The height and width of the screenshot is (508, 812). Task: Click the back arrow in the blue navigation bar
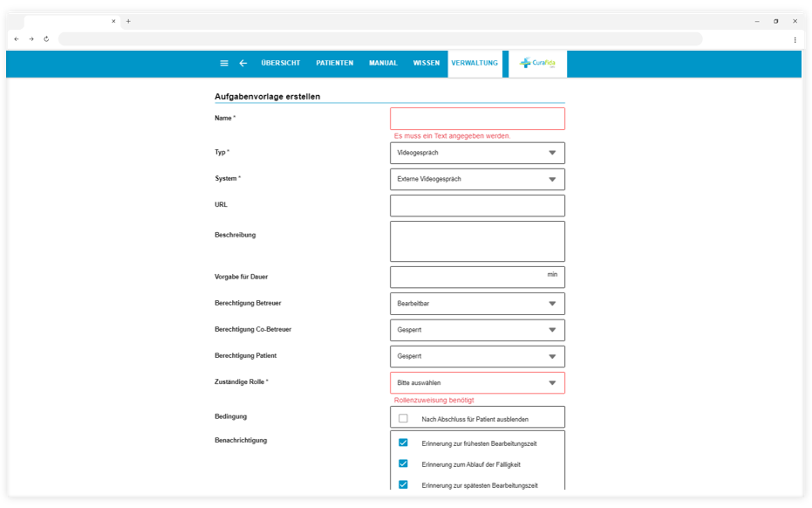pyautogui.click(x=242, y=63)
